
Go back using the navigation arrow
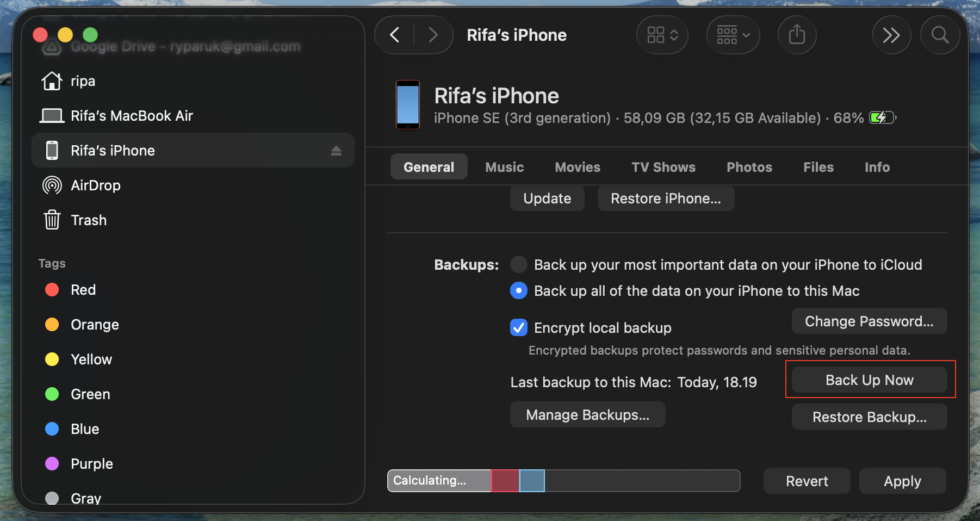click(x=394, y=34)
